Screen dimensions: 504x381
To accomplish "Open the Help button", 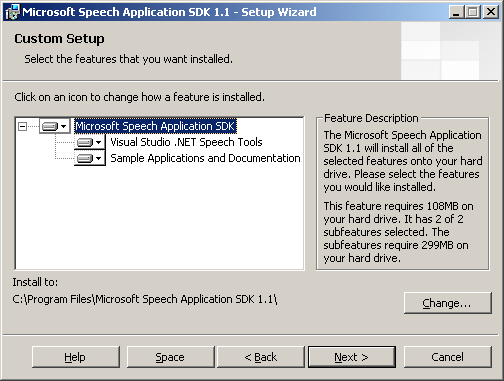I will tap(76, 357).
